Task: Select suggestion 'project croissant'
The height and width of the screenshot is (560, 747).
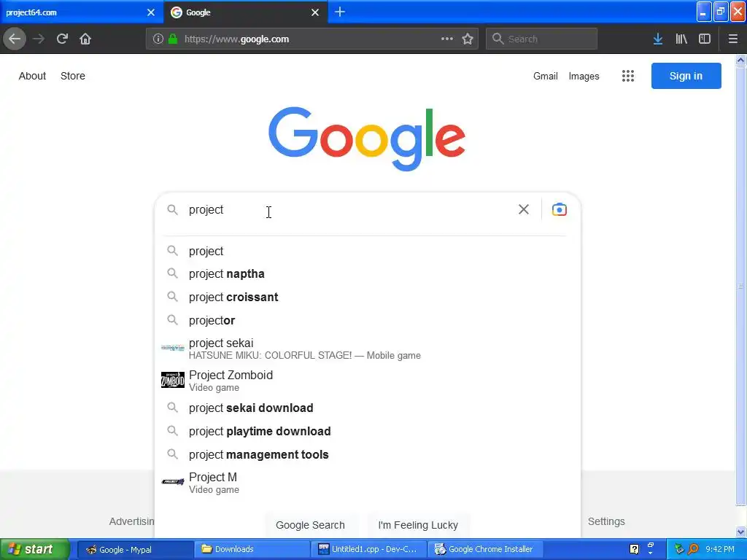Action: click(x=368, y=297)
